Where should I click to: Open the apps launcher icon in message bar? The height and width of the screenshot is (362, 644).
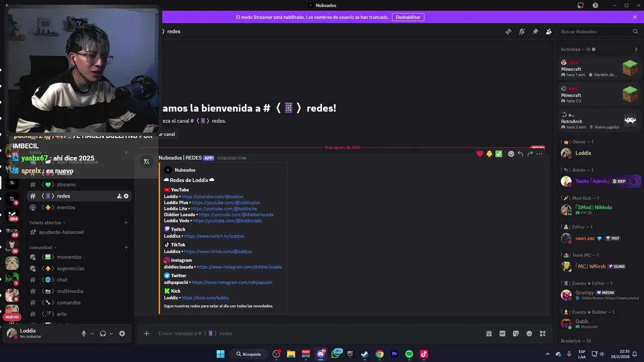coord(542,333)
